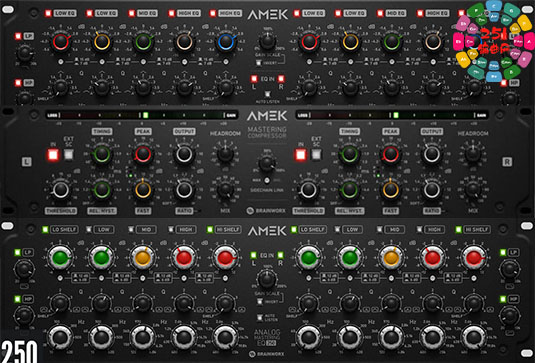Select the R channel button on compressor
535x363 pixels.
click(x=507, y=162)
